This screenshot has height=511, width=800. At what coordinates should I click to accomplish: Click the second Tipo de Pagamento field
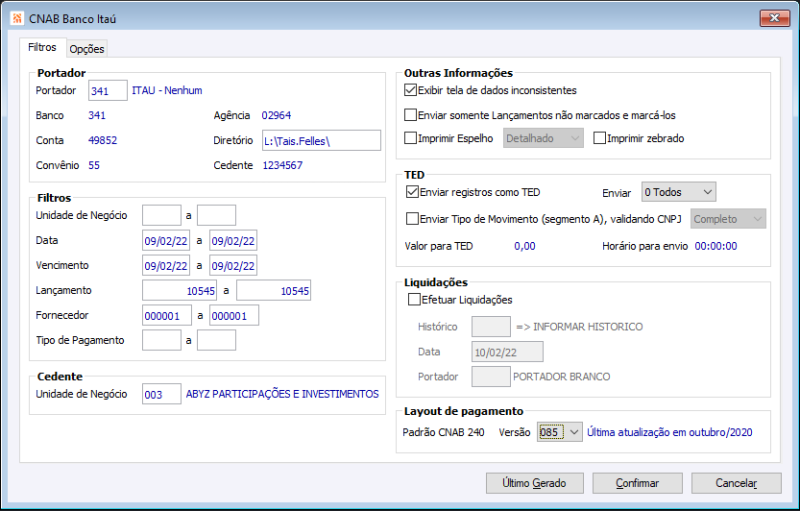(x=216, y=340)
